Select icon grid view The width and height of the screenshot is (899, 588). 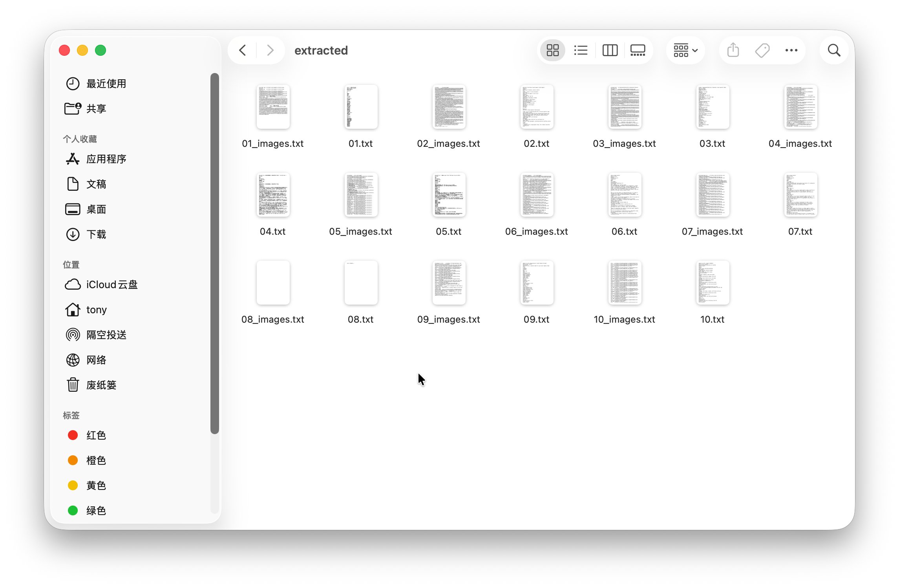click(553, 50)
